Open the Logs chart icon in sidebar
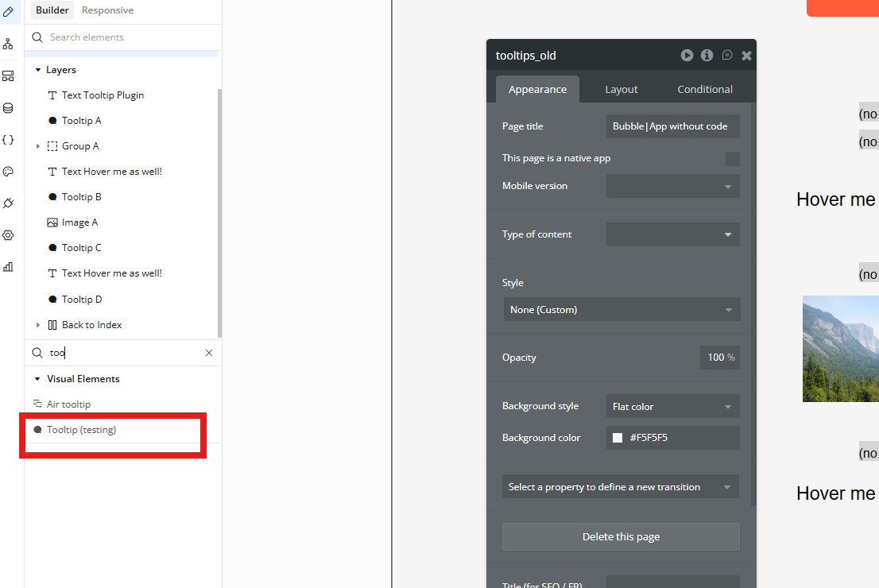 click(8, 267)
